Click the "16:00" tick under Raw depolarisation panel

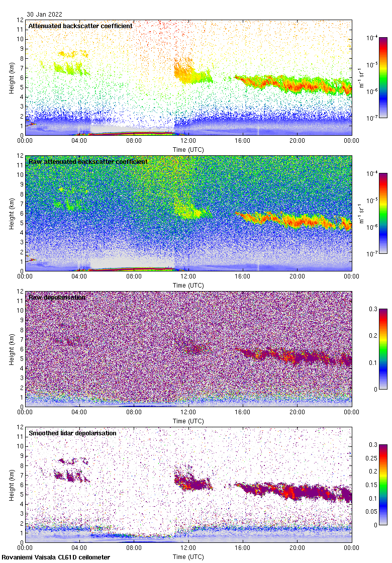243,412
